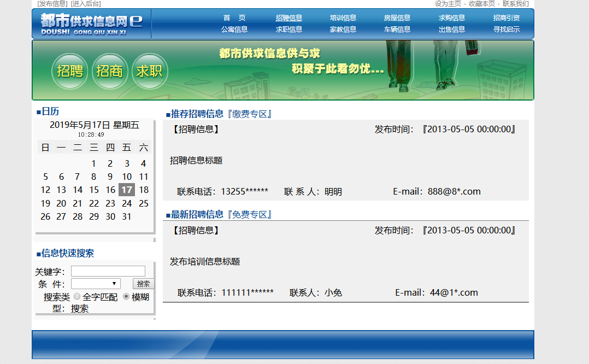
Task: Click the round 招商 banner button
Action: coord(110,71)
